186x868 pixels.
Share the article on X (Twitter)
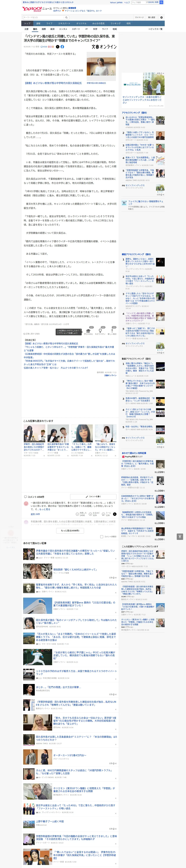[57, 47]
